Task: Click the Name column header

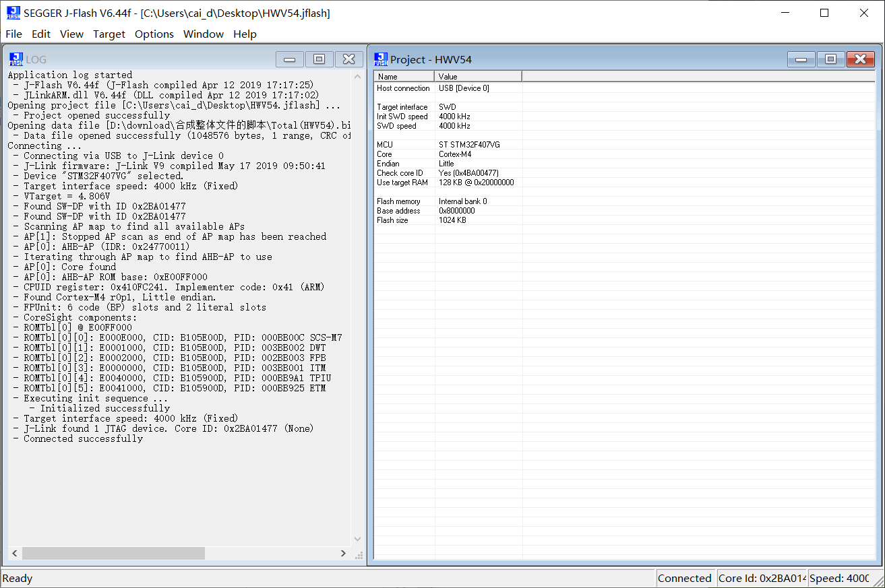Action: [404, 76]
